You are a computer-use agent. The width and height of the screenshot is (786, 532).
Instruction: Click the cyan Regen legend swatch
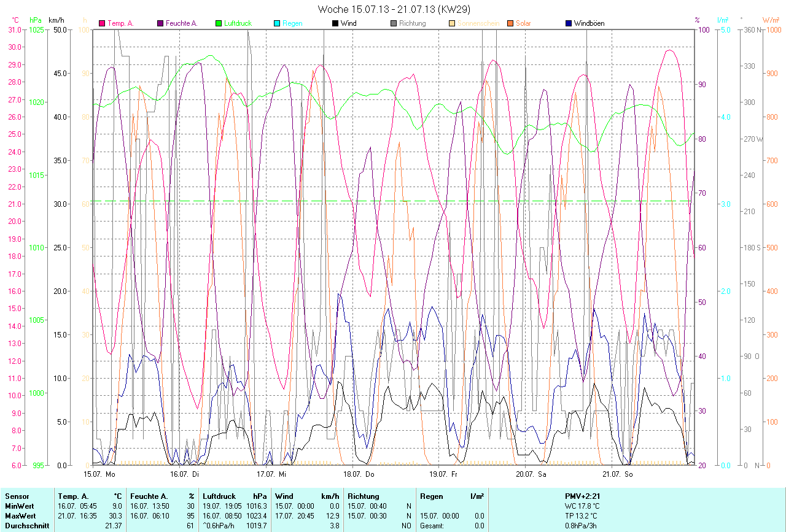point(277,23)
